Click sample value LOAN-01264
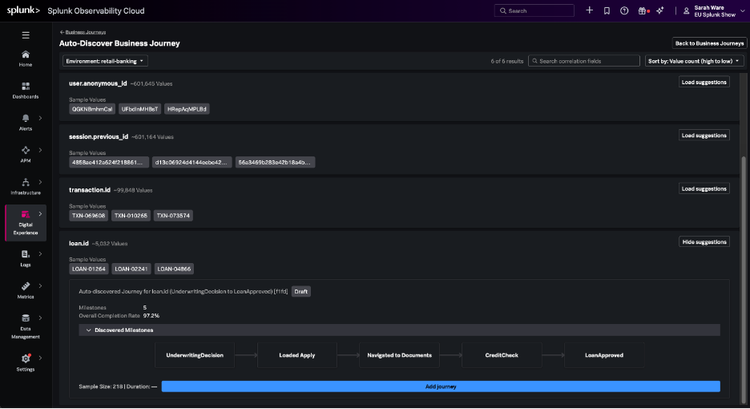 (x=89, y=269)
